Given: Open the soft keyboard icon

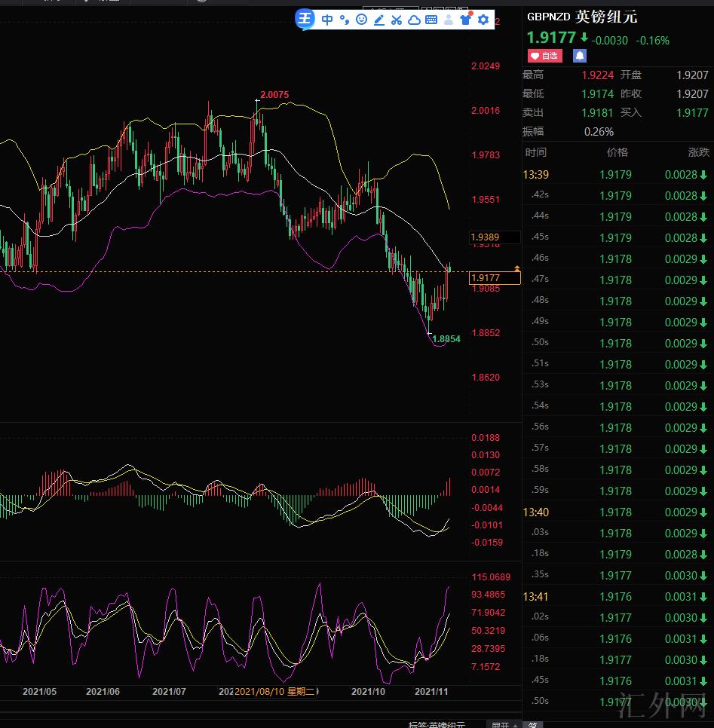Looking at the screenshot, I should click(431, 20).
